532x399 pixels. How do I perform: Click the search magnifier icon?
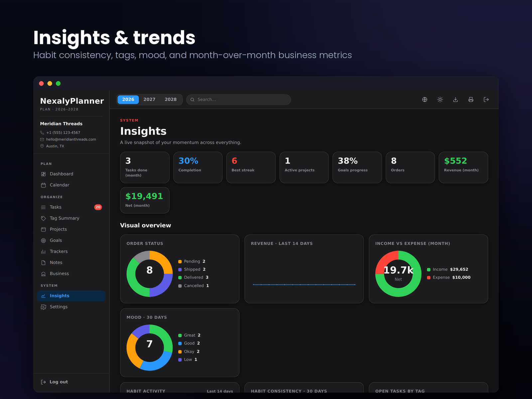192,99
